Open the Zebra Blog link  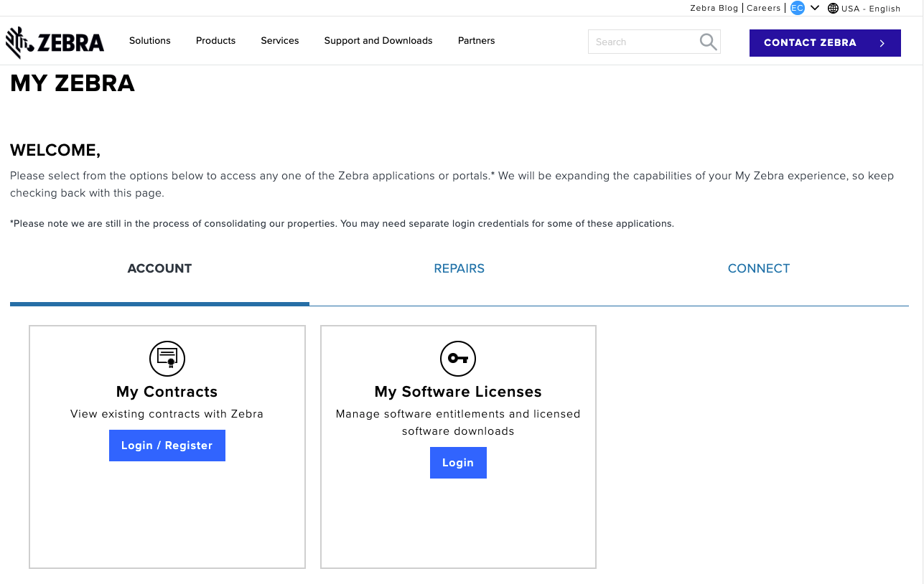[714, 9]
